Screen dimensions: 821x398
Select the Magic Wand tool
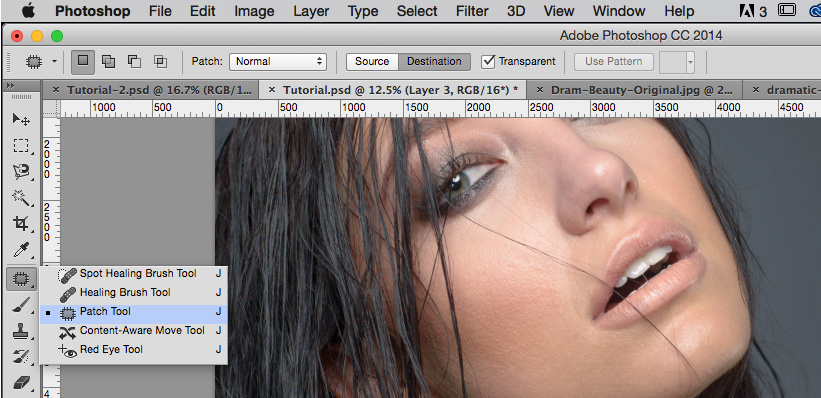(21, 198)
